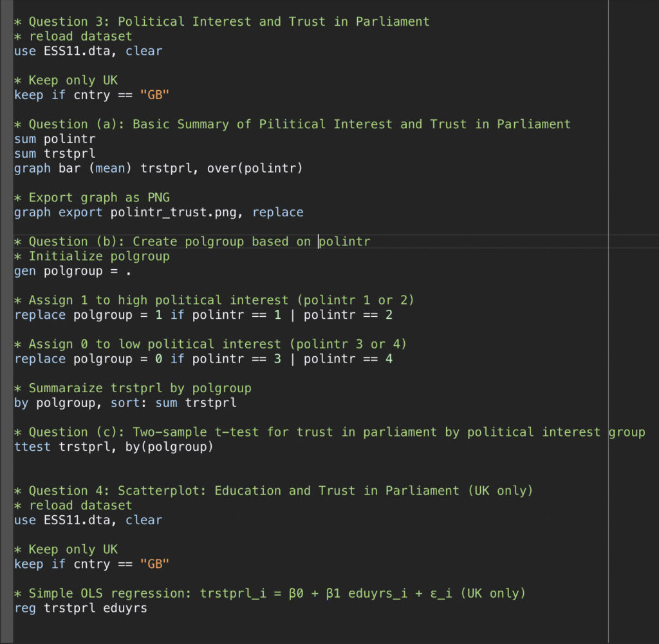
Task: Click the 'replace polgroup = 1' line
Action: pyautogui.click(x=203, y=315)
